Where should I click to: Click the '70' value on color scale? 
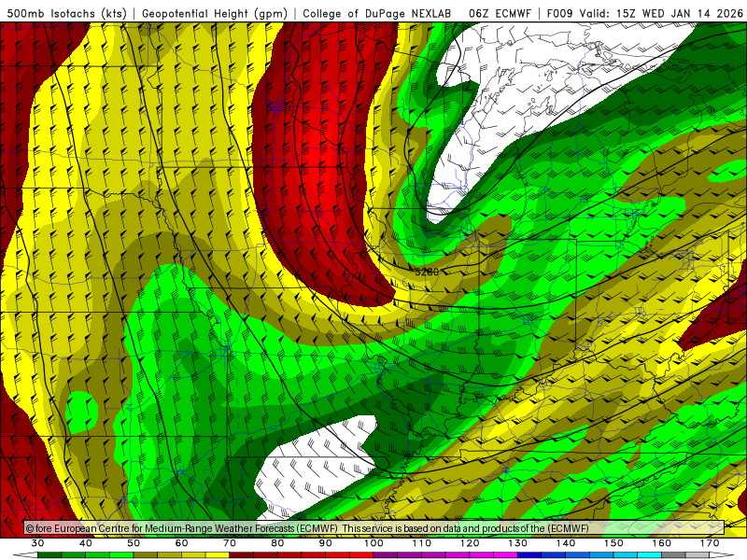point(230,543)
